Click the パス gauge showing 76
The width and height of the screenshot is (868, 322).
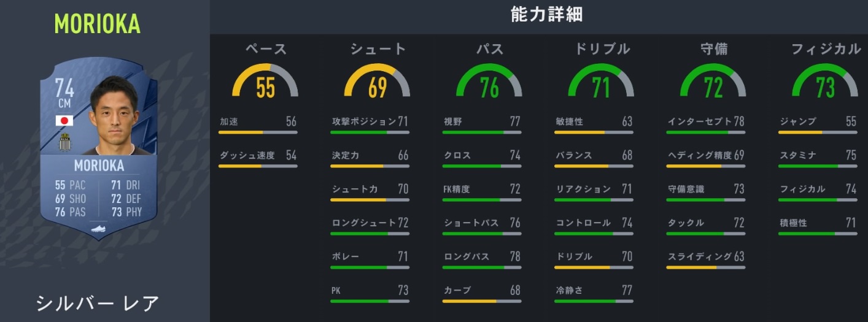[489, 82]
